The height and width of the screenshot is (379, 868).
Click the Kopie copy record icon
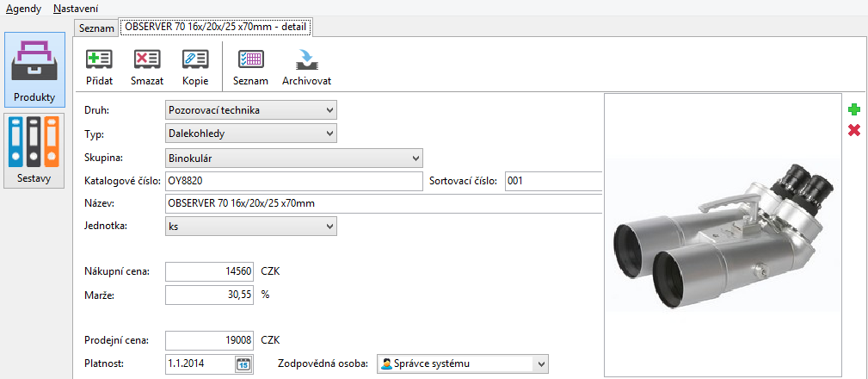195,59
